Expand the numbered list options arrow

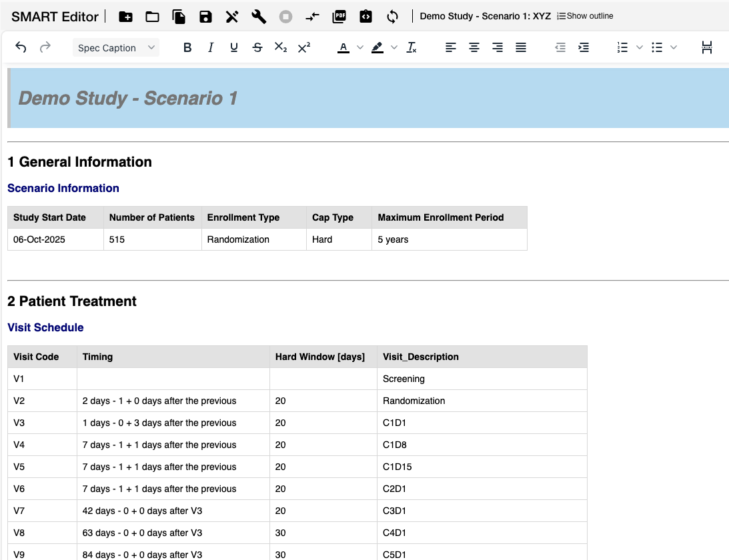tap(640, 47)
